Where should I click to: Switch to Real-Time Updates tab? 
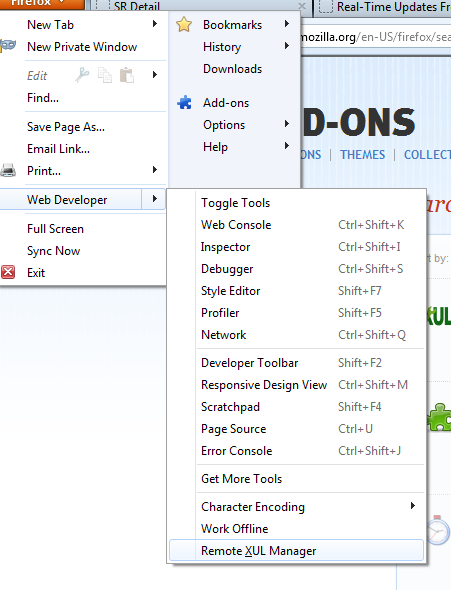click(383, 7)
